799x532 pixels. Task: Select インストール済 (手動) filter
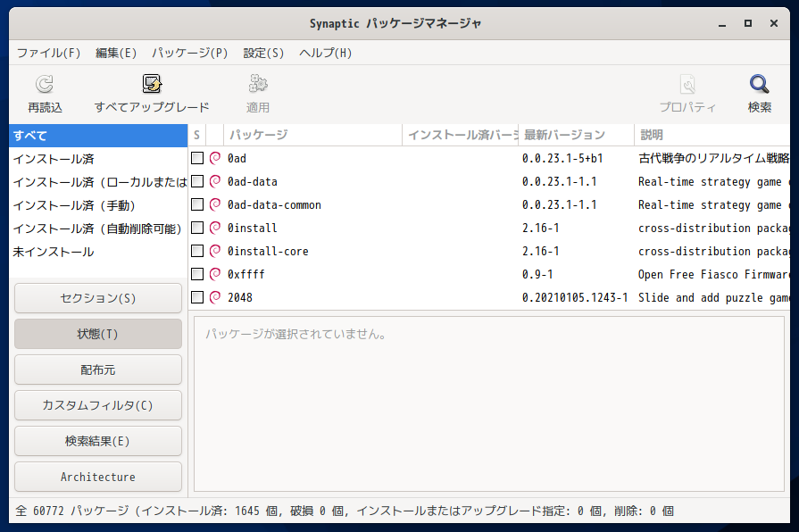pyautogui.click(x=98, y=205)
